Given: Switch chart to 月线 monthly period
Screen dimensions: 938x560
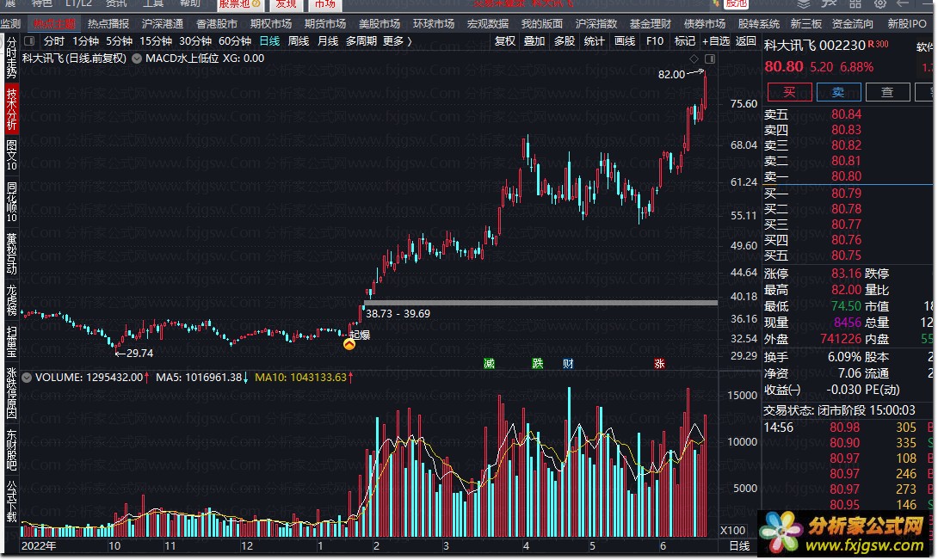Looking at the screenshot, I should [x=328, y=41].
